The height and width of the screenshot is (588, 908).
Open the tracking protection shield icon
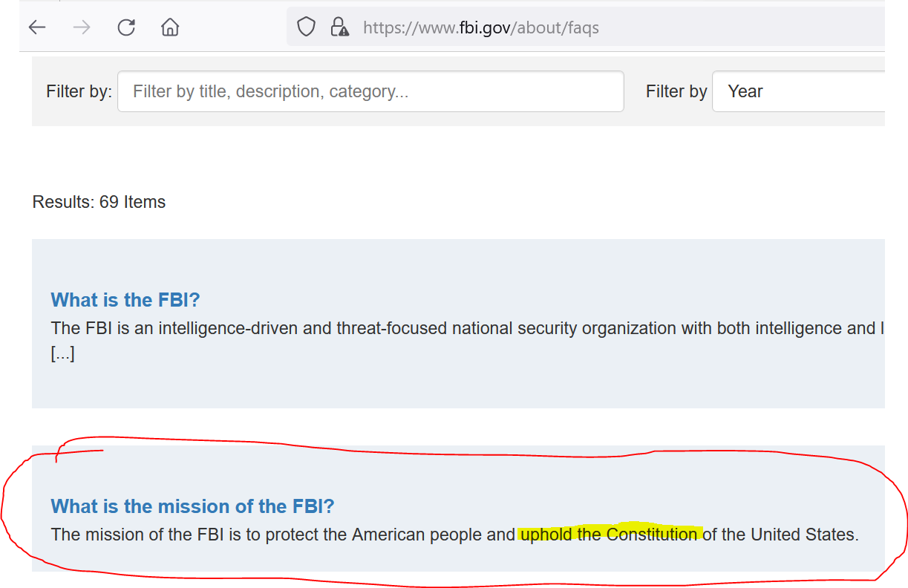[306, 27]
